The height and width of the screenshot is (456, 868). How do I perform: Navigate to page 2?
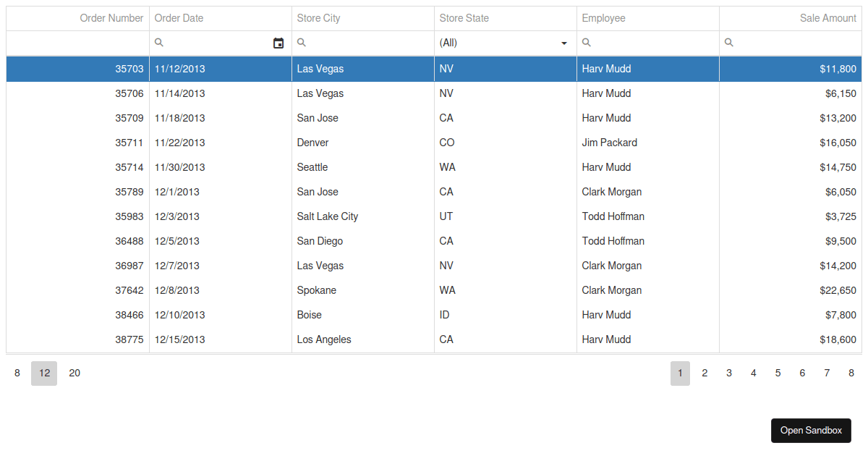point(705,373)
